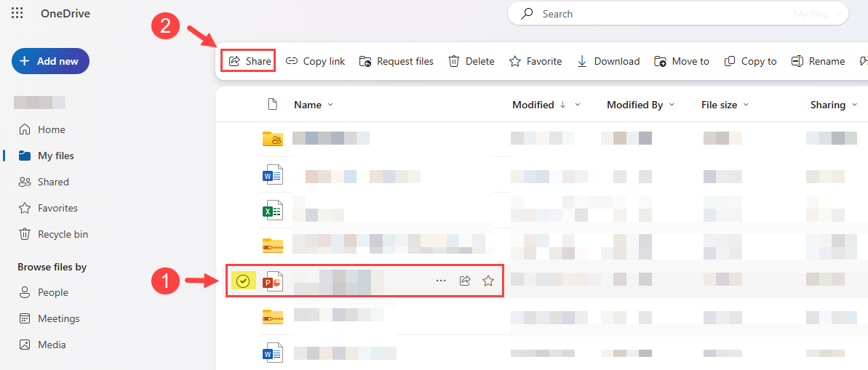Click Rename in the command bar
Viewport: 868px width, 370px height.
click(819, 61)
